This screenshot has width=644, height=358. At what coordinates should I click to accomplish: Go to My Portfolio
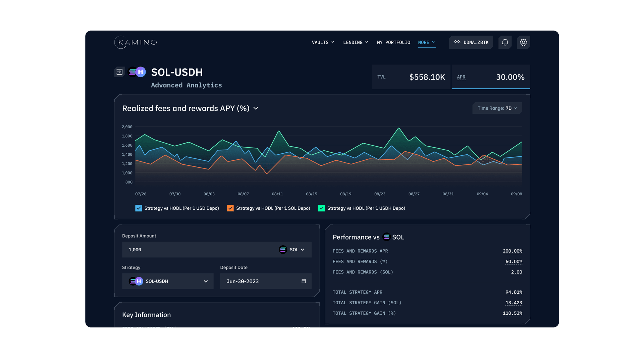pos(393,42)
